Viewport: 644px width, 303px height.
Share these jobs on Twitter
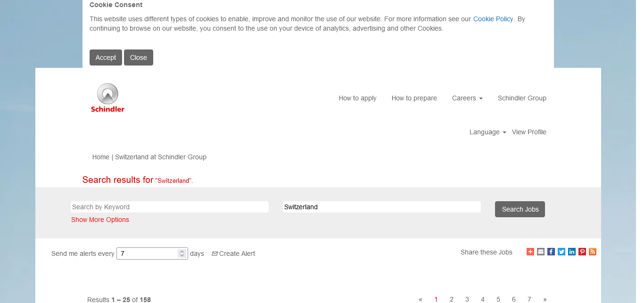pyautogui.click(x=561, y=252)
